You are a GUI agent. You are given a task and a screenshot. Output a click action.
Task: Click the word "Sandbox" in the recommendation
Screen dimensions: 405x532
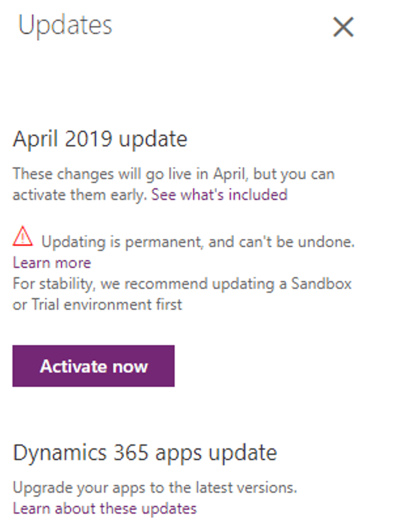321,284
